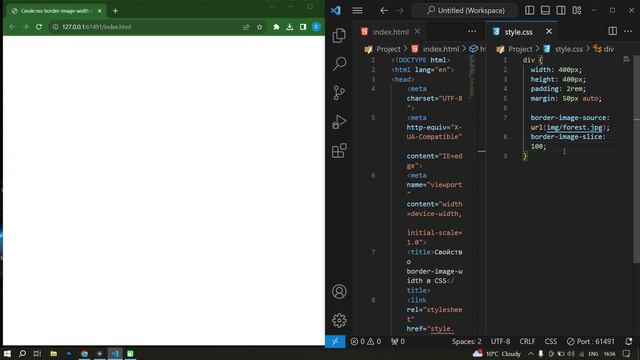640x360 pixels.
Task: Close the browser tab about border-image-width
Action: pyautogui.click(x=100, y=11)
